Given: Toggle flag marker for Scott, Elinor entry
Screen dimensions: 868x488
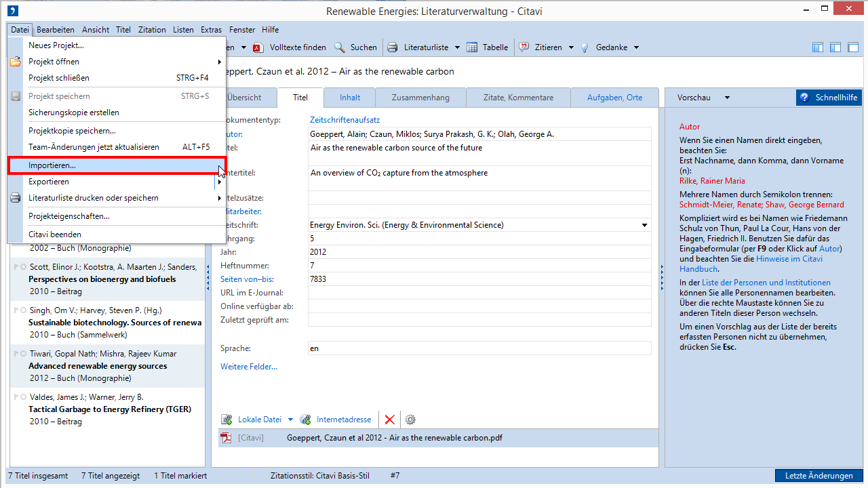Looking at the screenshot, I should 16,267.
